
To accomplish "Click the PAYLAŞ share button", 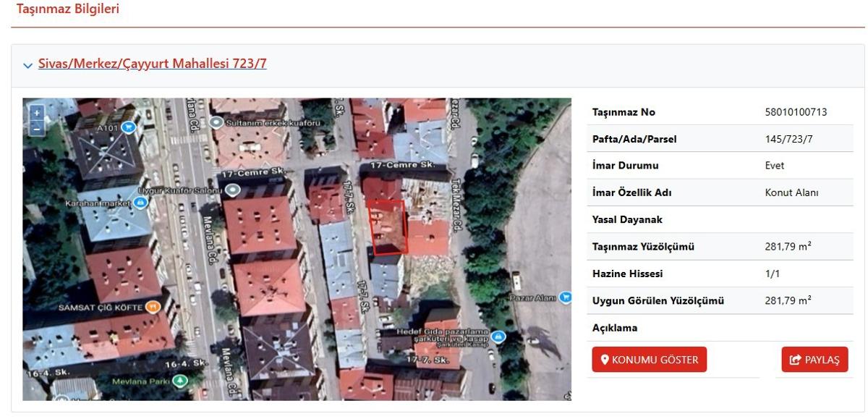I will [814, 360].
